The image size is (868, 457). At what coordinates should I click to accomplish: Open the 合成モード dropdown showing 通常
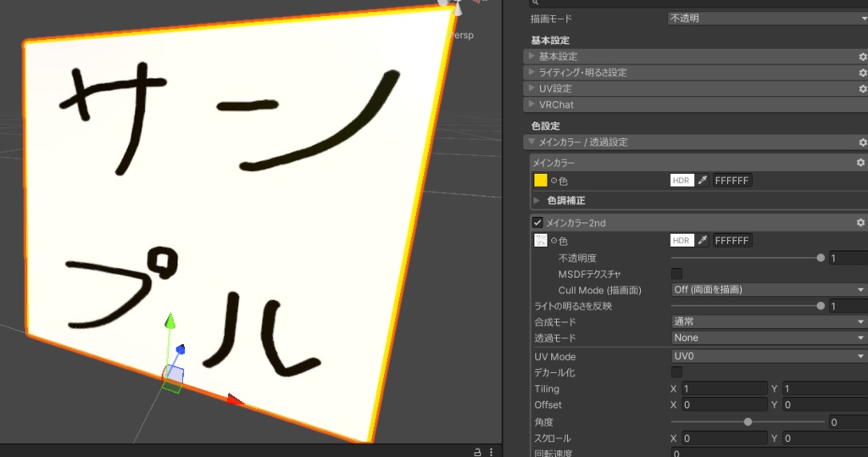tap(770, 322)
